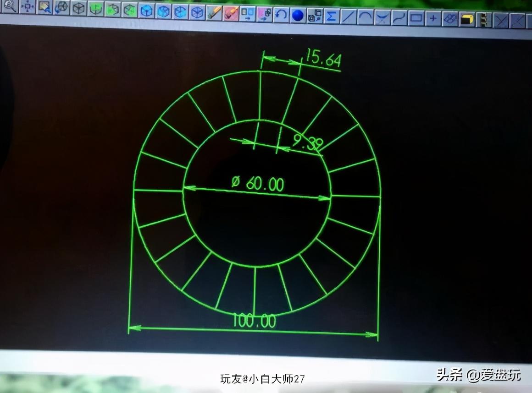Activate the dynamic rotate view icon
Viewport: 532px width, 393px height.
[61, 7]
